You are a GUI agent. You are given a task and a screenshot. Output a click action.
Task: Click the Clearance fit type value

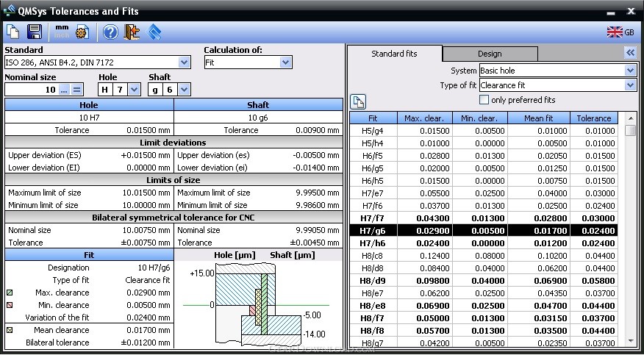pos(148,280)
